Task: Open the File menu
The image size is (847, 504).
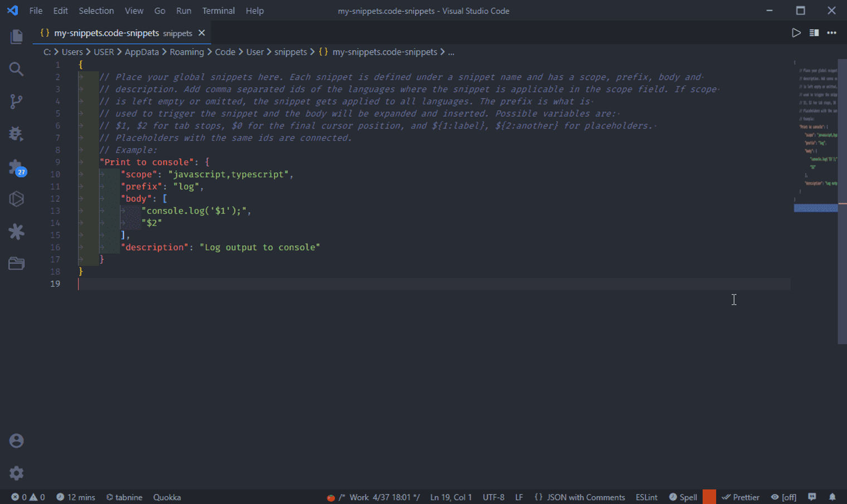Action: coord(36,11)
